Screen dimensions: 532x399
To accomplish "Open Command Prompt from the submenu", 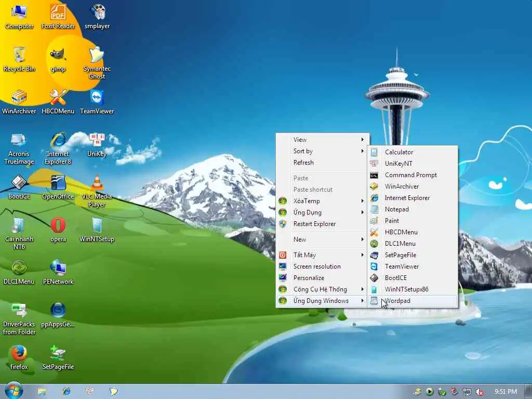I will 413,175.
